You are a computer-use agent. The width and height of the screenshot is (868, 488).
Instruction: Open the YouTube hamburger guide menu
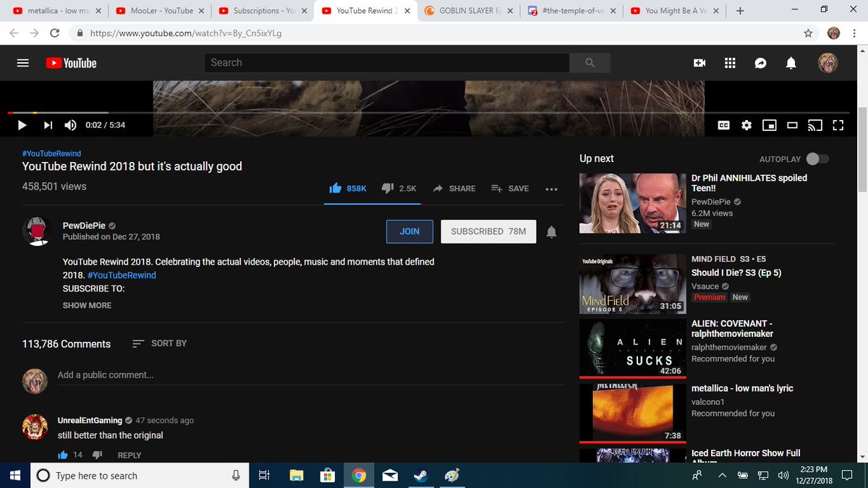pos(22,63)
